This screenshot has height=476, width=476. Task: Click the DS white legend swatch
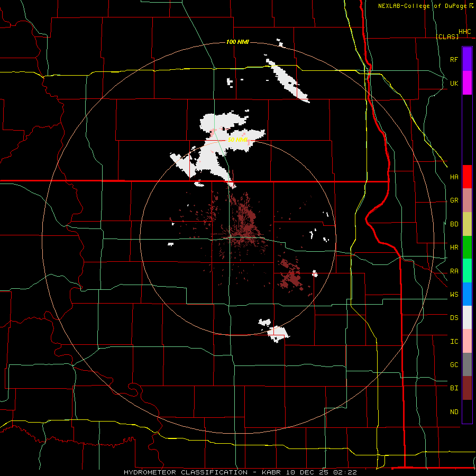pyautogui.click(x=467, y=317)
